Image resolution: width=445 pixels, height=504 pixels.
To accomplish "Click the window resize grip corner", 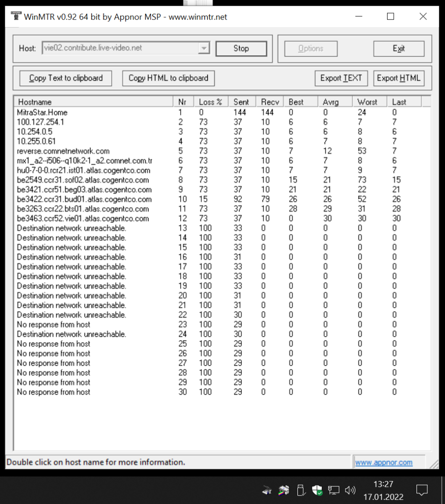I will 434,464.
